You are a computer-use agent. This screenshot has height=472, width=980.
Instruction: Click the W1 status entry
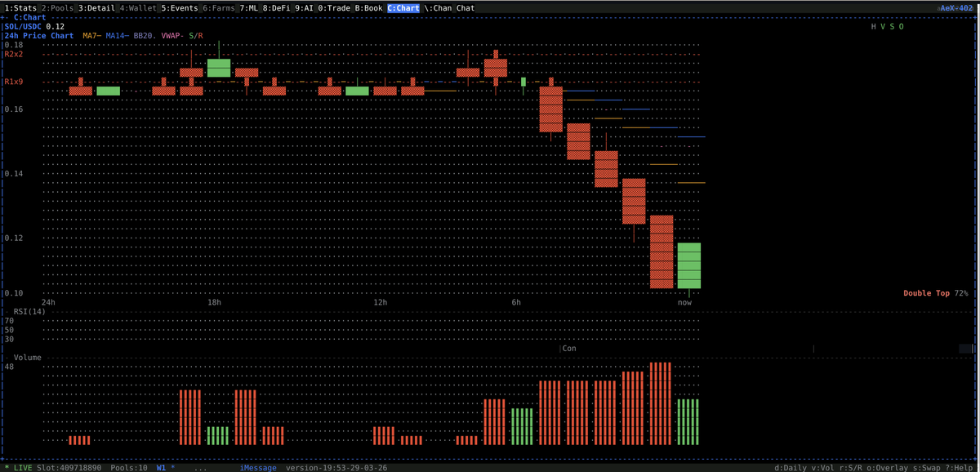coord(162,468)
